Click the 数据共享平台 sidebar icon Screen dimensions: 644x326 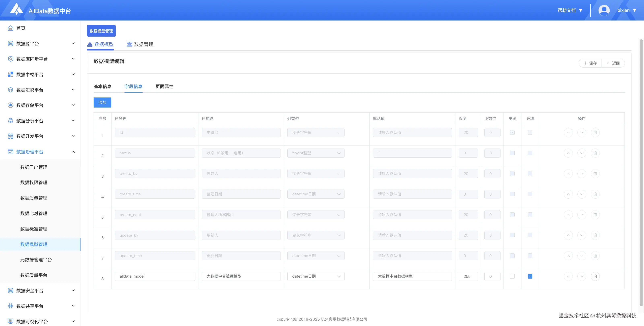(x=10, y=306)
